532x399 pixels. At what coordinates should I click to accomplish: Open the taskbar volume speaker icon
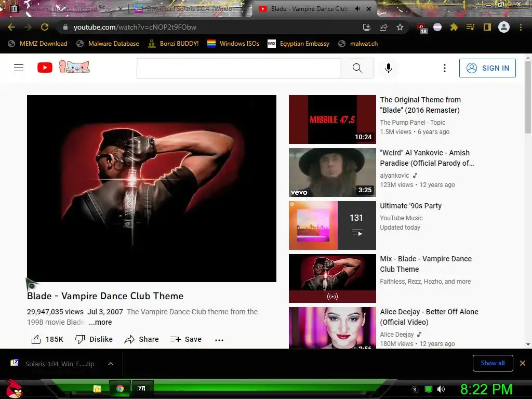coord(441,389)
